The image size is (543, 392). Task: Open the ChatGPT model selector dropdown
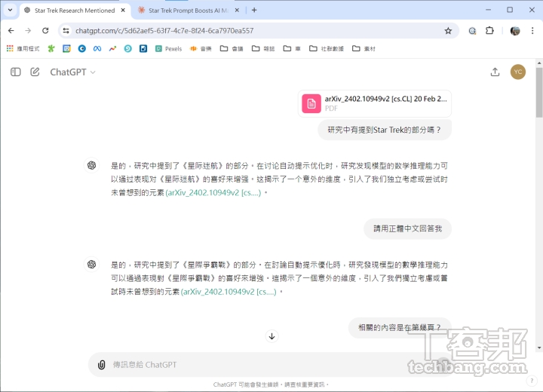coord(72,72)
